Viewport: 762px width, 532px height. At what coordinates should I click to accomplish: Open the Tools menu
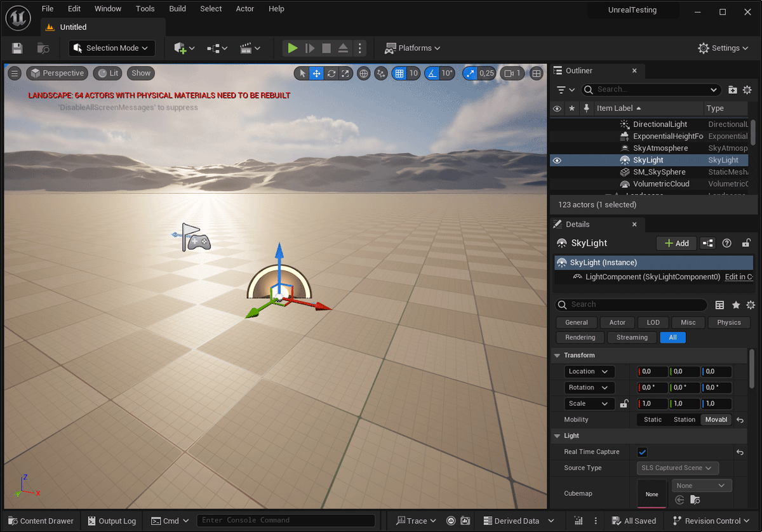[x=145, y=9]
